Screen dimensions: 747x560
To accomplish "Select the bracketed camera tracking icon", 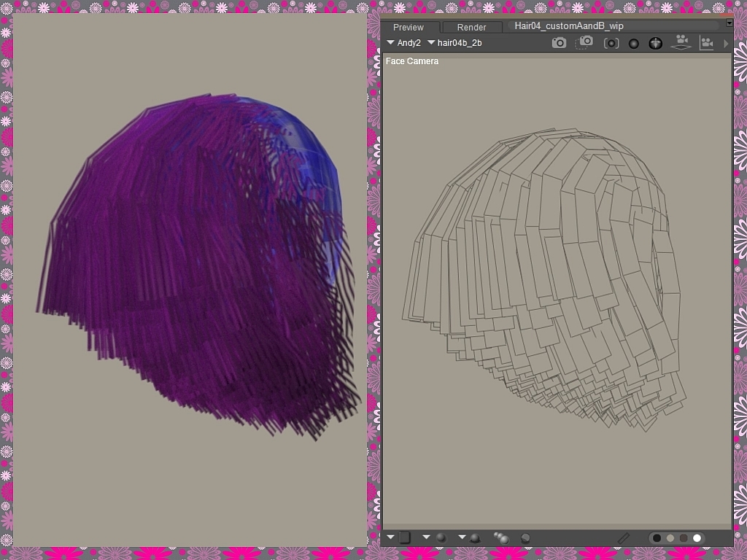I will [611, 42].
